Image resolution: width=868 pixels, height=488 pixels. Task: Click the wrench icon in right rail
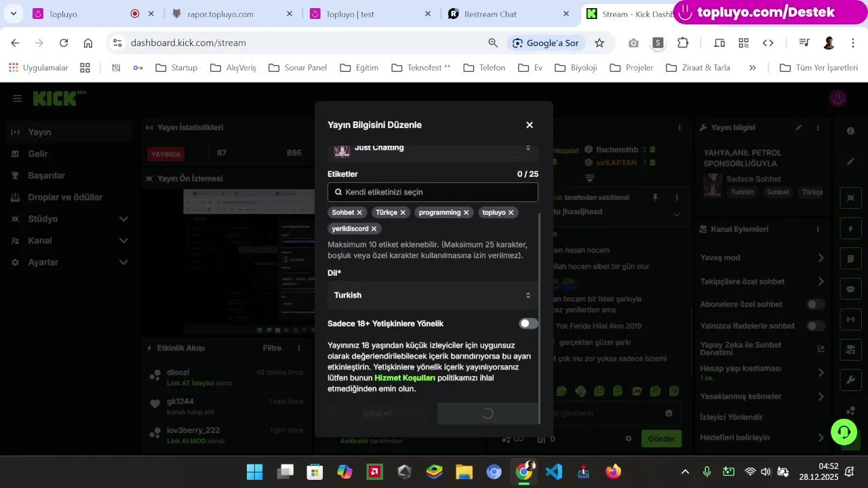click(x=851, y=380)
